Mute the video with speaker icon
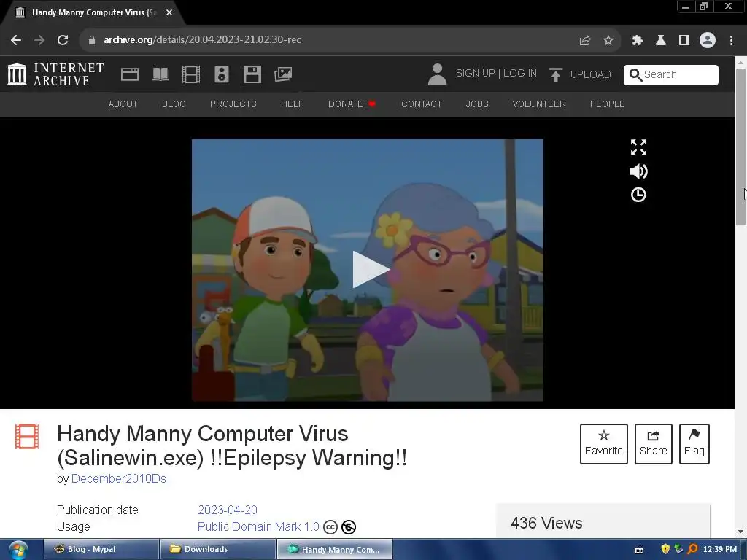This screenshot has height=560, width=747. 638,171
